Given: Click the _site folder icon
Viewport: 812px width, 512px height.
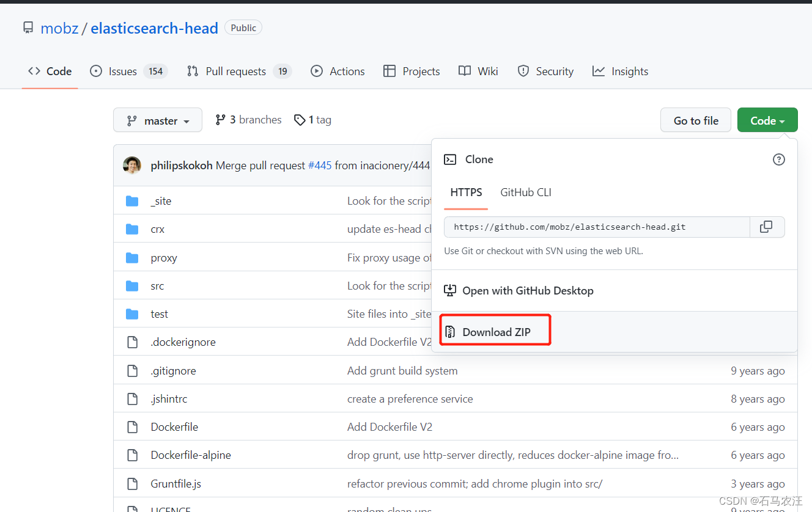Looking at the screenshot, I should click(x=132, y=201).
